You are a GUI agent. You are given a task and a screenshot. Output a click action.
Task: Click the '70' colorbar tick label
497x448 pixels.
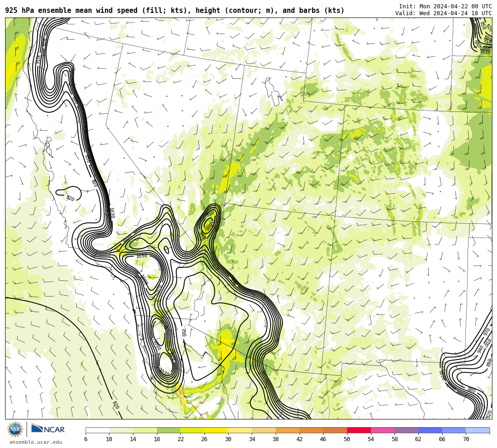[x=466, y=439]
